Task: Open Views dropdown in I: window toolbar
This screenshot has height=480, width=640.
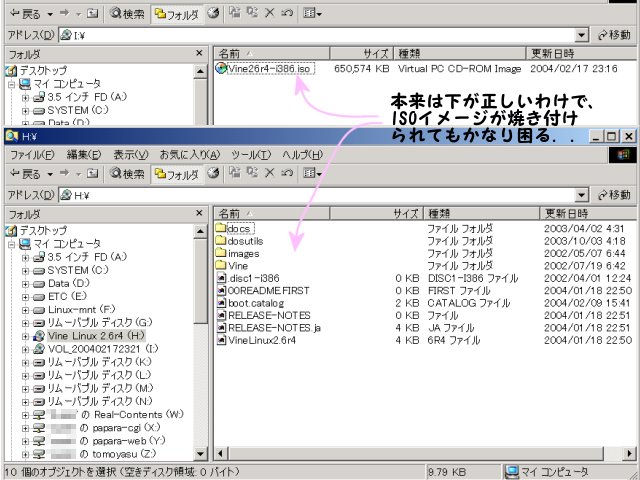Action: coord(313,13)
